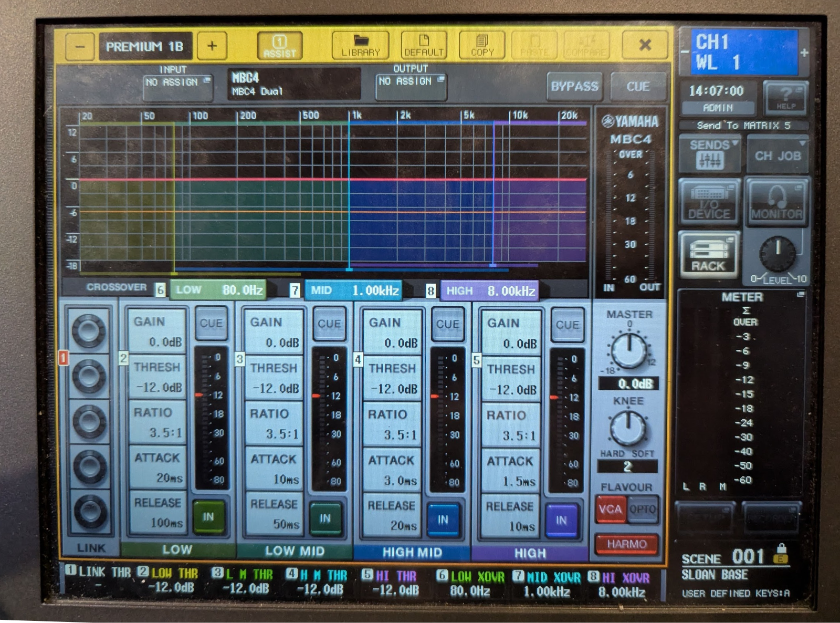The width and height of the screenshot is (840, 623).
Task: Open the Sends on fader menu
Action: coord(709,154)
